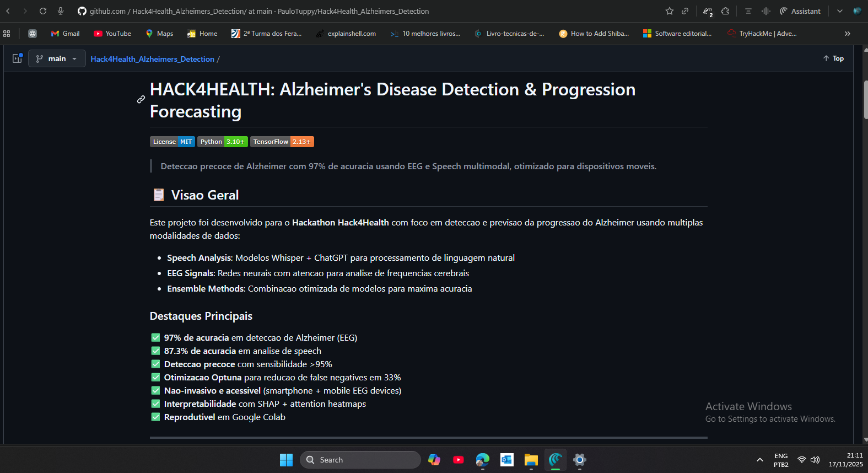868x473 pixels.
Task: Open the explainshell.com bookmark
Action: [x=346, y=34]
